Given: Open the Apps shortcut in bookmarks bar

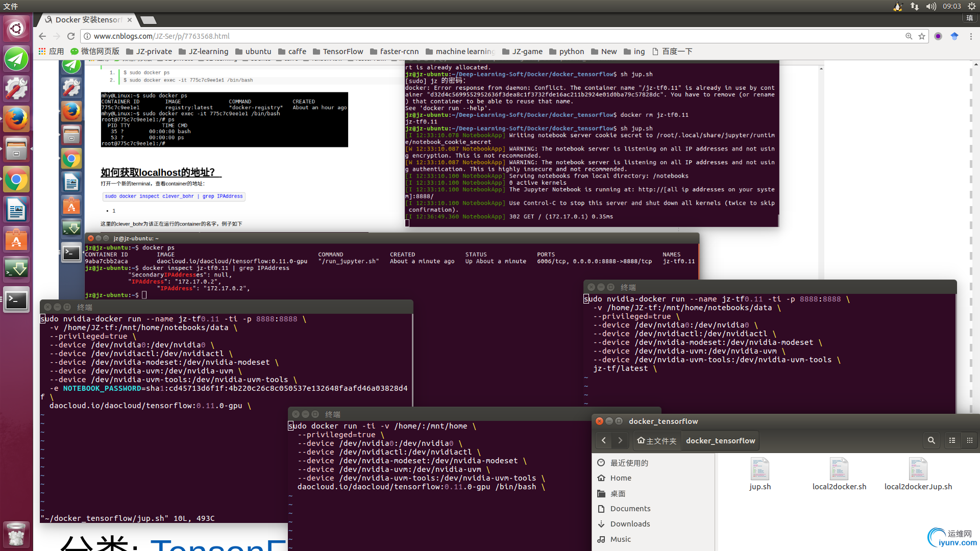Looking at the screenshot, I should click(x=51, y=52).
